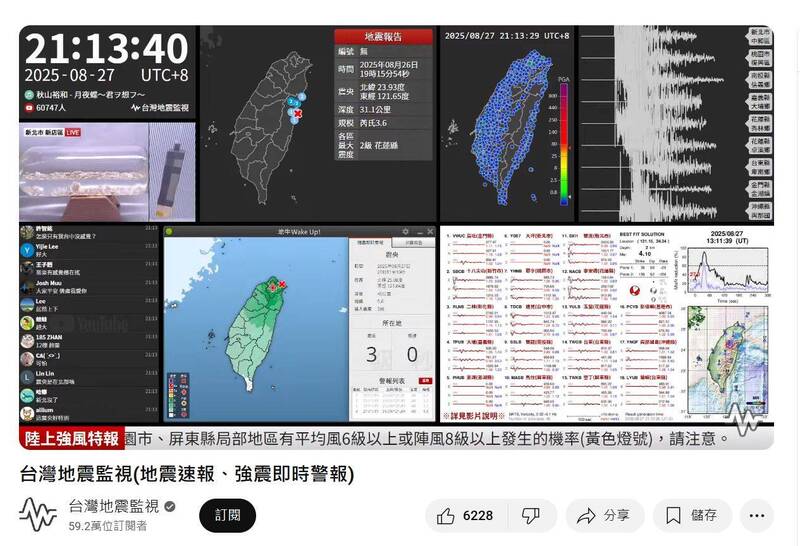The width and height of the screenshot is (800, 546).
Task: Click the 台灣地震監視 channel avatar icon
Action: coord(38,515)
